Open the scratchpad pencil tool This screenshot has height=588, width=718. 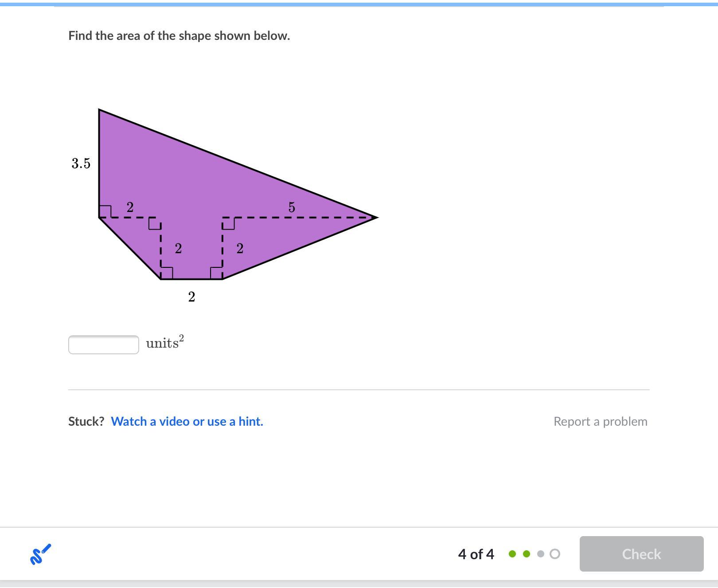[40, 554]
